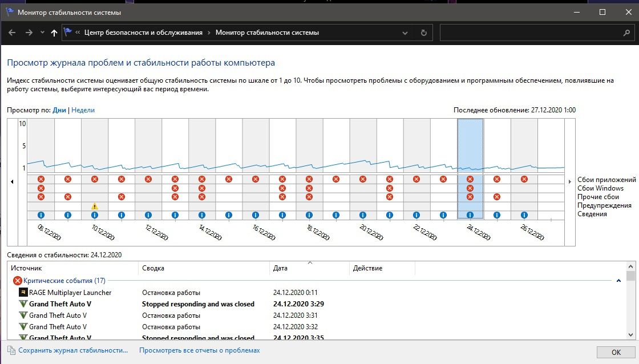Click the blue information icon for 10.12.2020
Viewport: 639px width, 364px height.
click(x=95, y=215)
